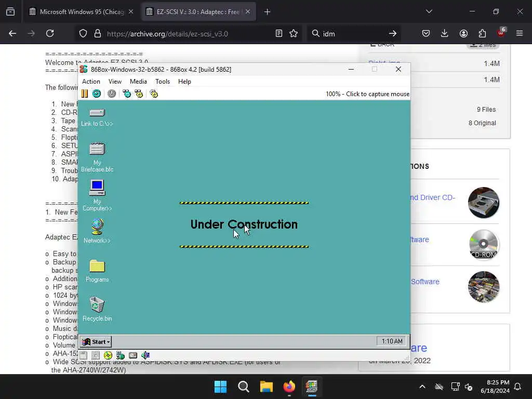Open File Explorer from taskbar
The width and height of the screenshot is (532, 399).
pyautogui.click(x=267, y=387)
